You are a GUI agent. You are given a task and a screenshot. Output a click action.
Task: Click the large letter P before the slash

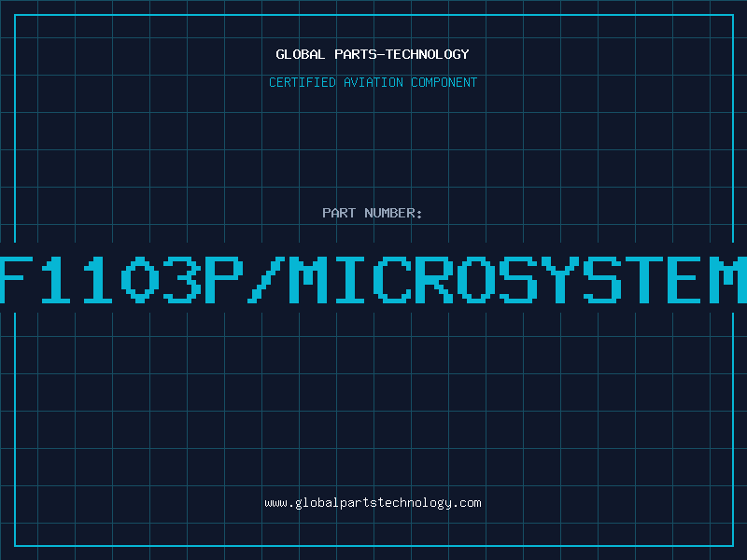[224, 280]
